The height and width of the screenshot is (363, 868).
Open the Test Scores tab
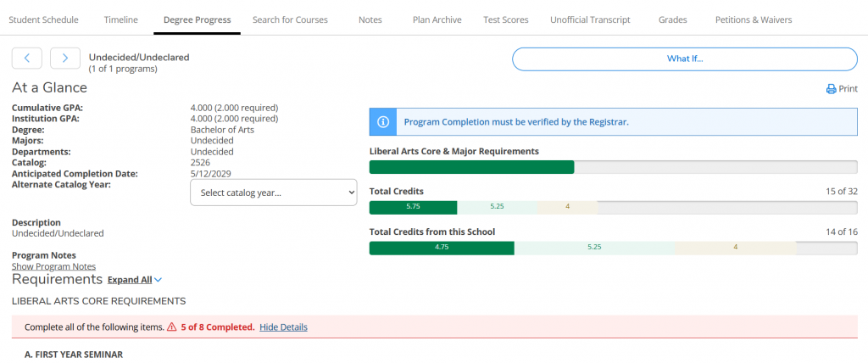505,20
